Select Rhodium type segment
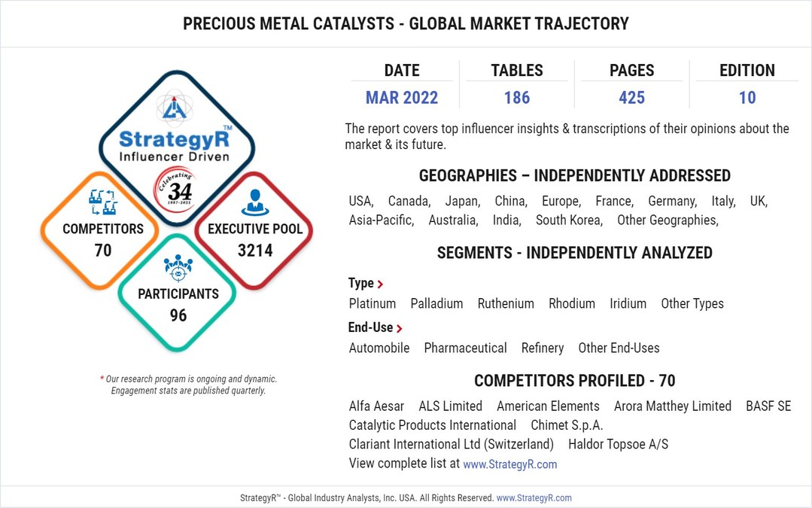The image size is (812, 508). click(572, 304)
